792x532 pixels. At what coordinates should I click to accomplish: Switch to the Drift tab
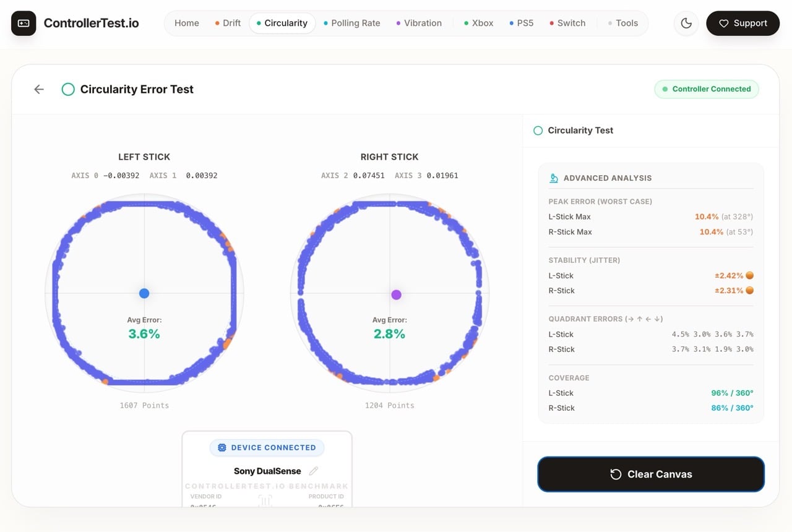click(231, 23)
